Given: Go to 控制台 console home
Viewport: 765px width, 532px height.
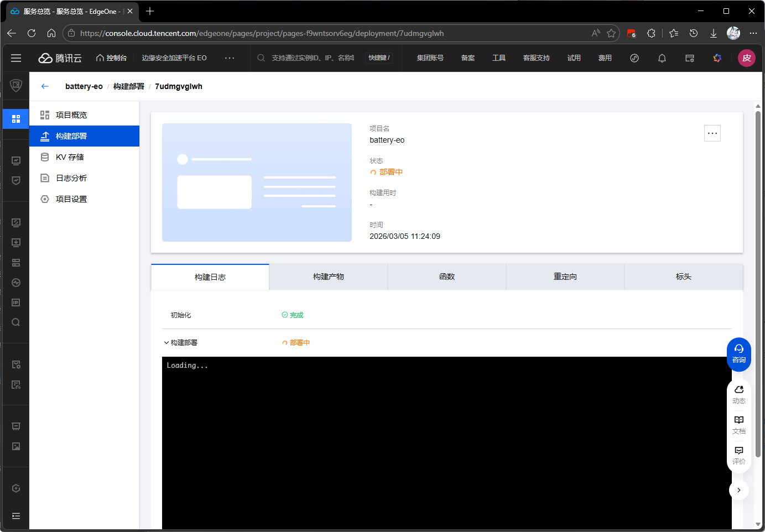Looking at the screenshot, I should click(x=111, y=58).
